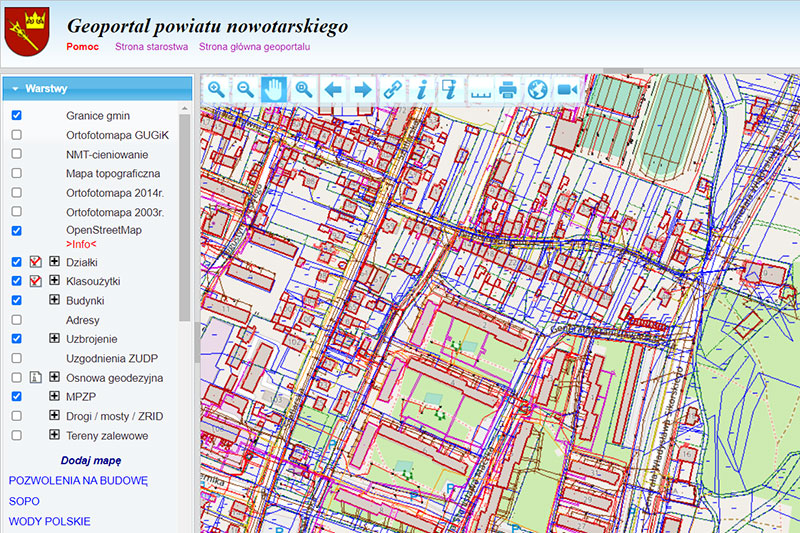Enable the Uzgodnienia ZUDP layer
The image size is (800, 533).
click(16, 358)
